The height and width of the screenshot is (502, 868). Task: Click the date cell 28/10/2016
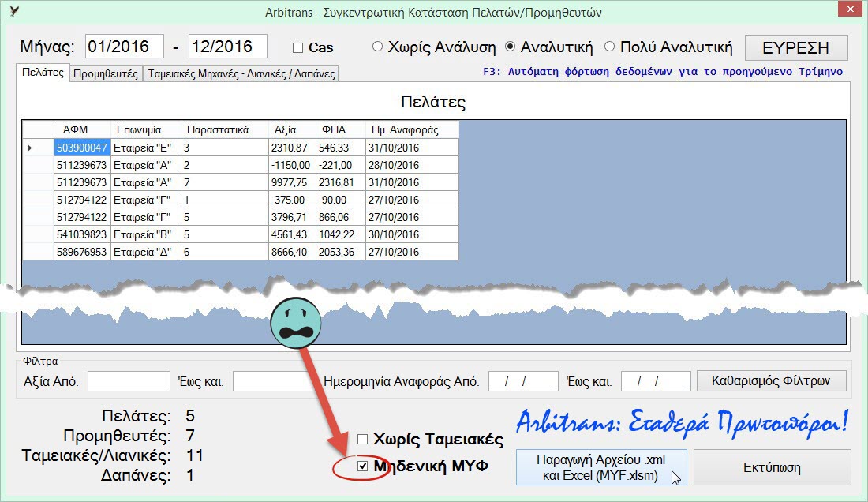[413, 165]
